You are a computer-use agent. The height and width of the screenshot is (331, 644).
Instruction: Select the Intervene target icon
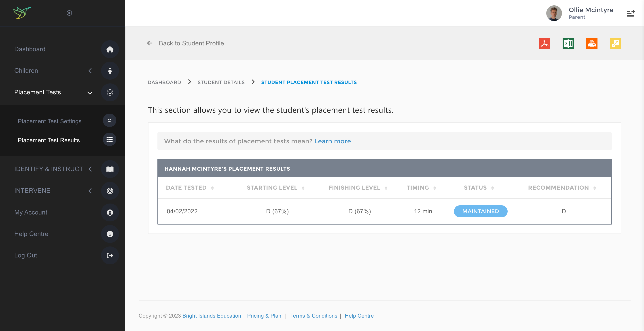pyautogui.click(x=110, y=191)
